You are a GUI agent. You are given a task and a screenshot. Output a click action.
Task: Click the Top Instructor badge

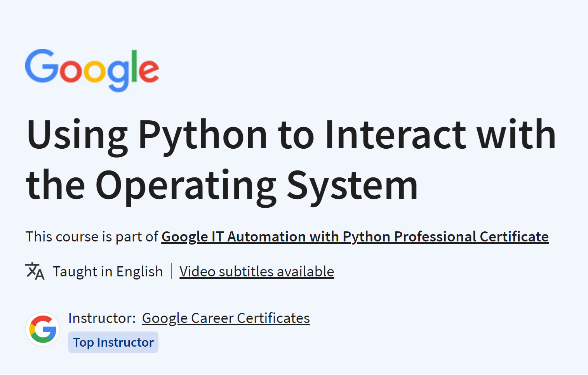tap(113, 342)
